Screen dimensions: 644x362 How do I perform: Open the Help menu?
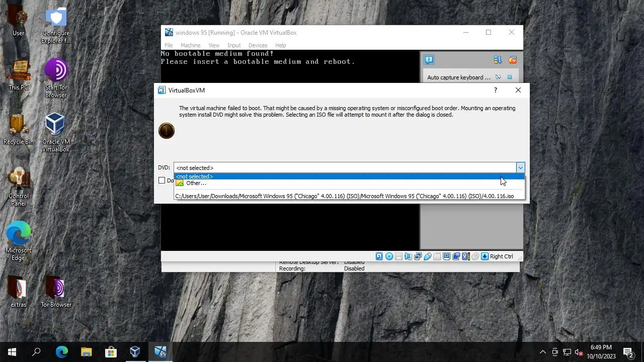[x=280, y=45]
